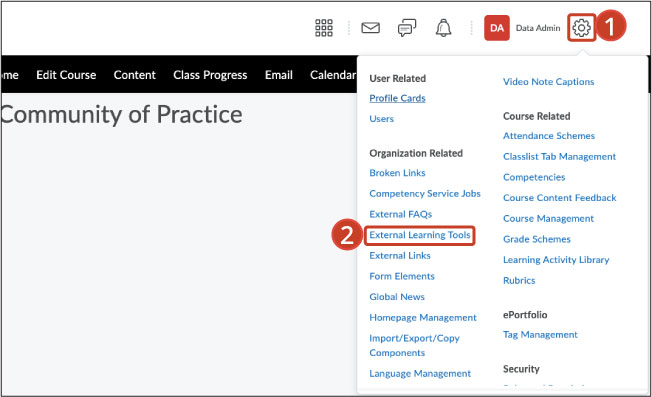Open Class Progress in the navbar

pos(210,75)
